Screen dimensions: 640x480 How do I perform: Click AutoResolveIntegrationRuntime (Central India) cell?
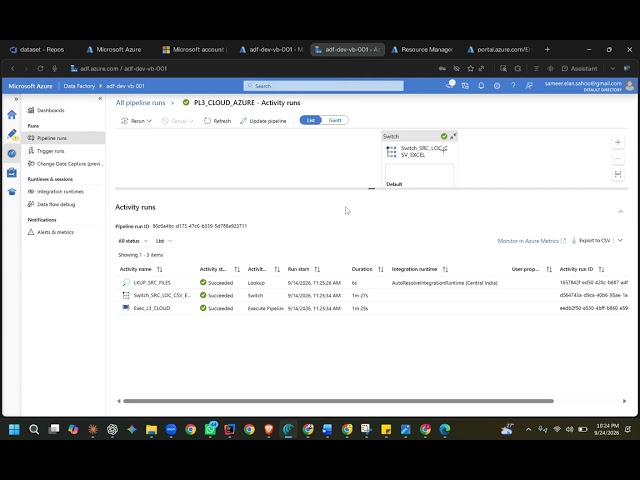[x=444, y=282]
